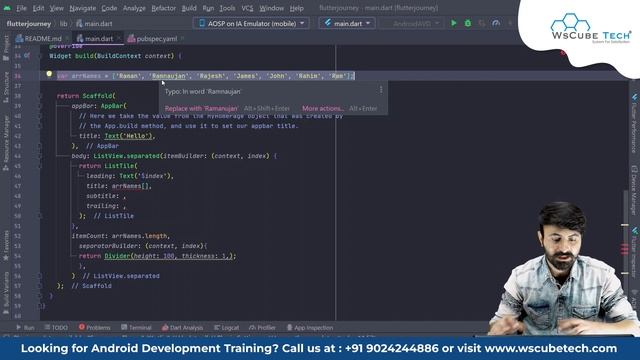Open the Problems tool window
The height and width of the screenshot is (360, 640).
point(94,327)
